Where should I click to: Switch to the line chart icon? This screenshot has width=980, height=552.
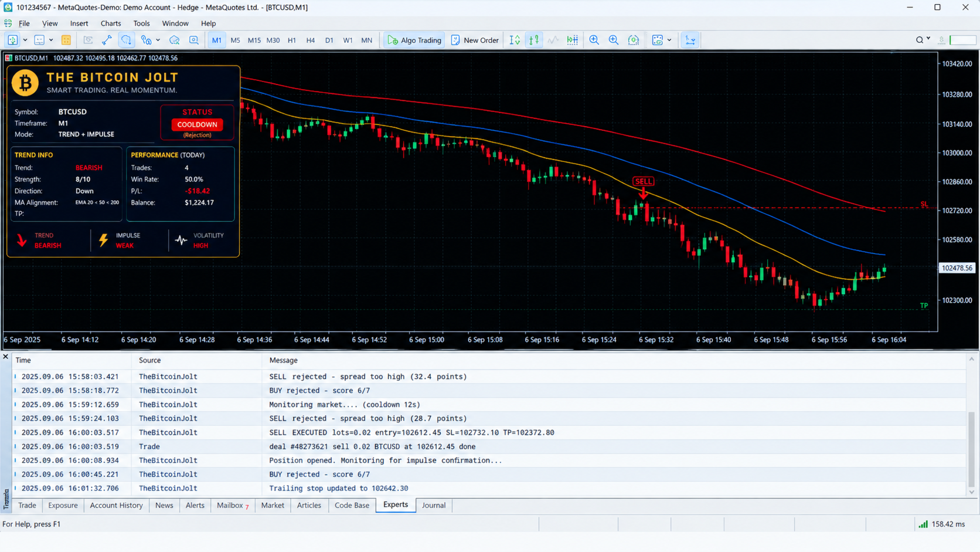click(553, 40)
